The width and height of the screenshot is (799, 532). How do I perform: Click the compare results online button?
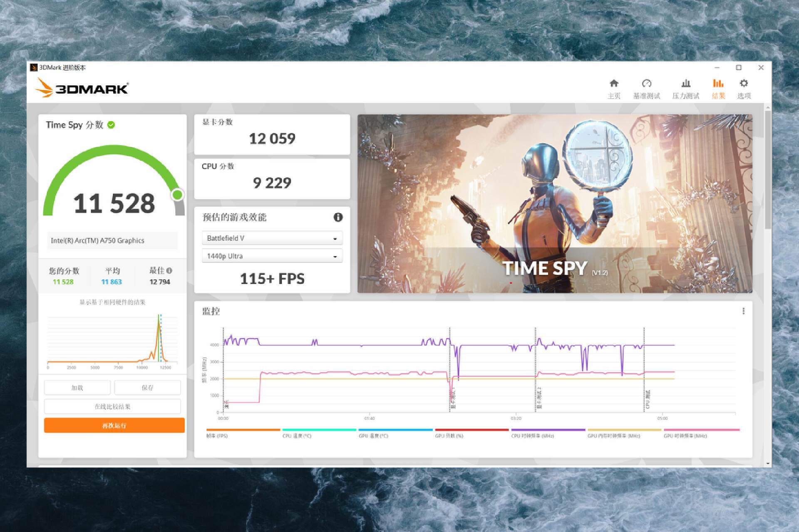click(112, 406)
